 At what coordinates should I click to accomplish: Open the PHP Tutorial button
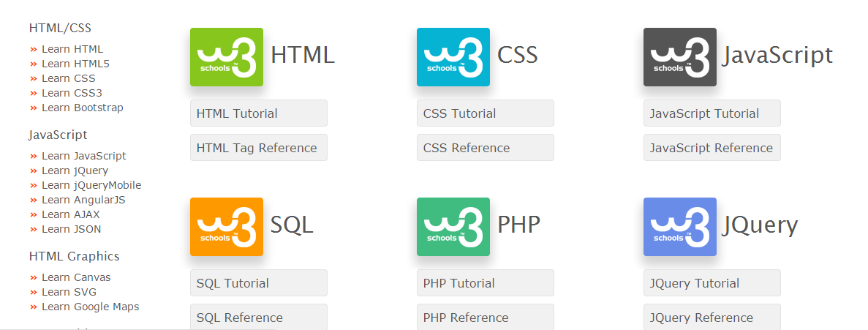point(485,283)
